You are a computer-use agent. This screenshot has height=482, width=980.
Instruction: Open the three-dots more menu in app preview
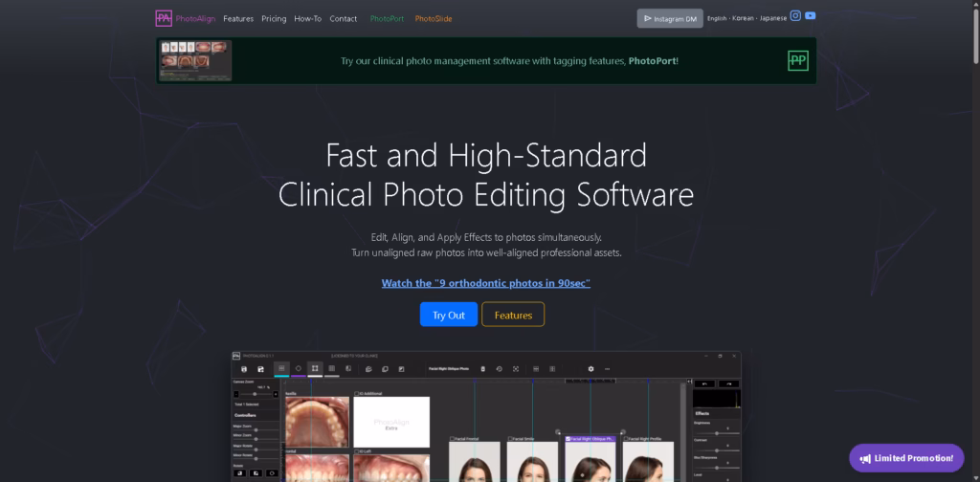(x=608, y=369)
